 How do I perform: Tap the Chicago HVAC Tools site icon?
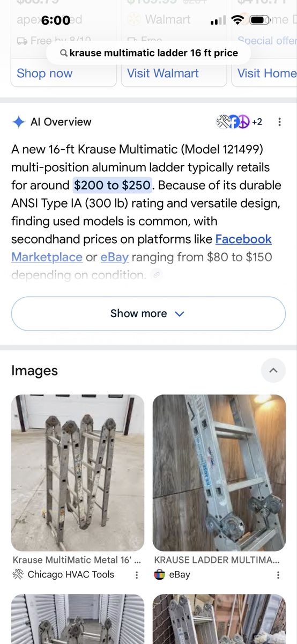coord(18,574)
